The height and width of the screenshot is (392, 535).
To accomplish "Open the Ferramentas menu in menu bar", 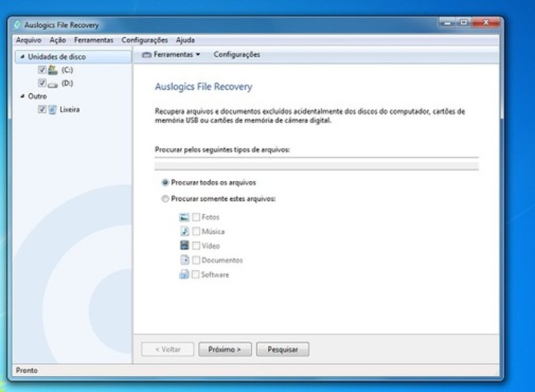I will coord(94,41).
